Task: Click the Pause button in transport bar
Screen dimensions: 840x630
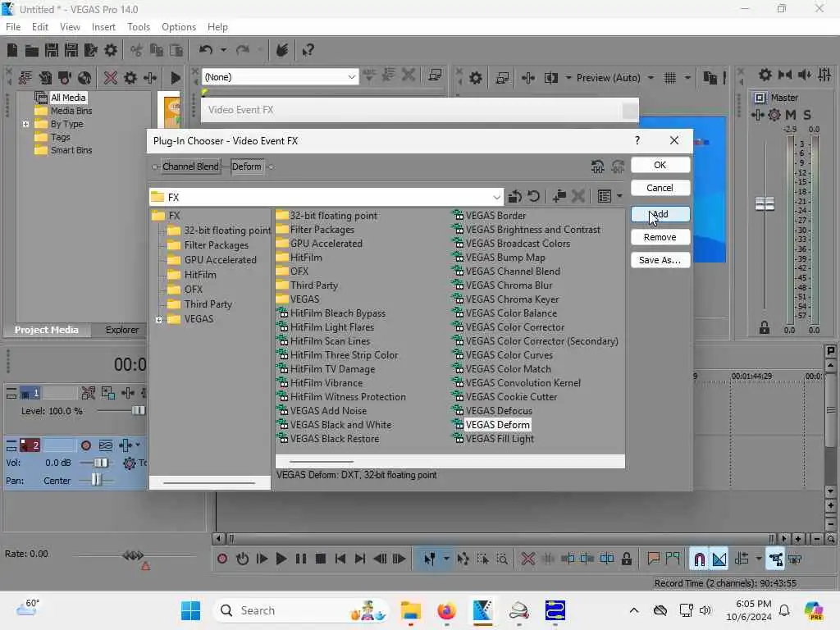Action: pyautogui.click(x=300, y=559)
